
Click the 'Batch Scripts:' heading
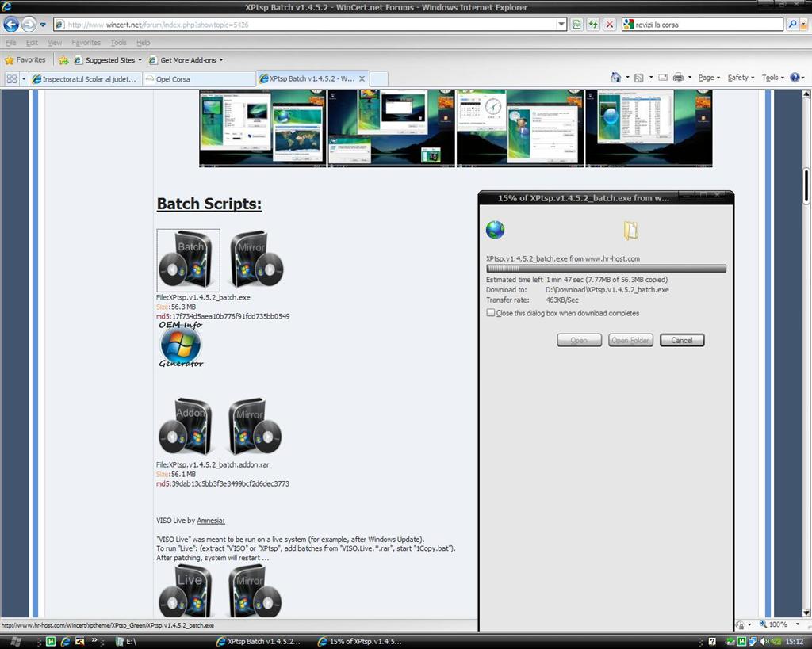[x=209, y=204]
